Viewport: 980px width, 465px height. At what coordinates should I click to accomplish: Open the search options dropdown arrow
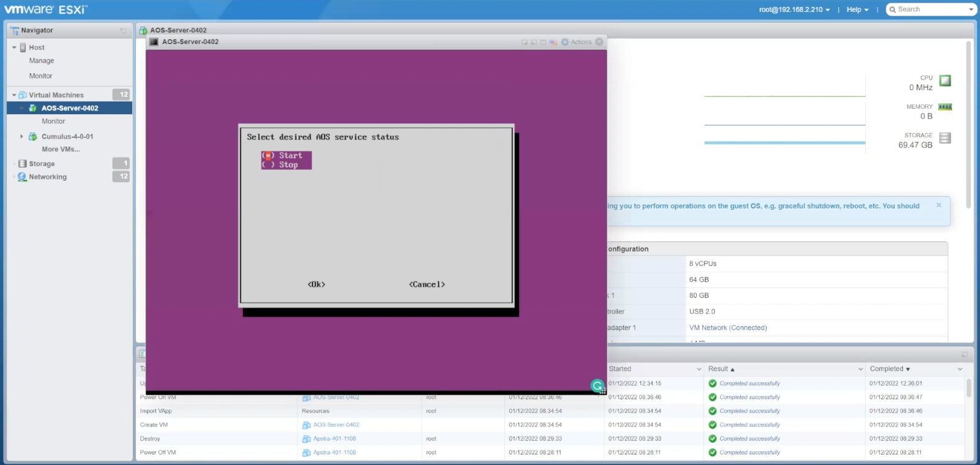[x=971, y=9]
